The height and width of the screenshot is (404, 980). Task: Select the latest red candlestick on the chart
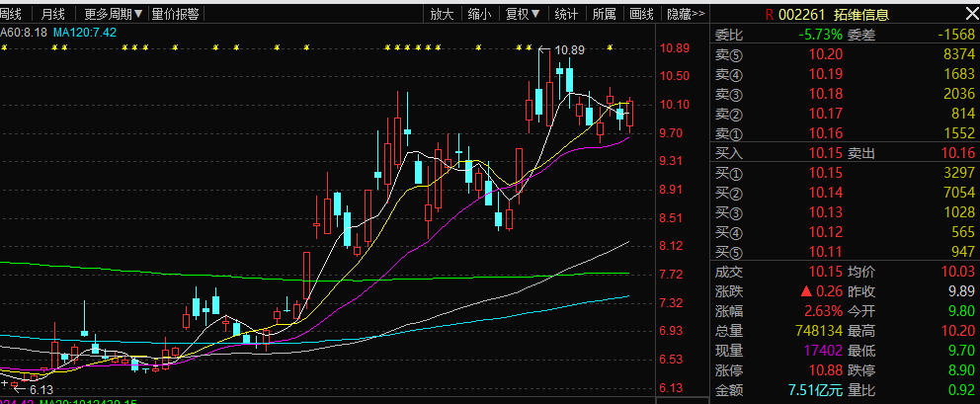[x=630, y=115]
